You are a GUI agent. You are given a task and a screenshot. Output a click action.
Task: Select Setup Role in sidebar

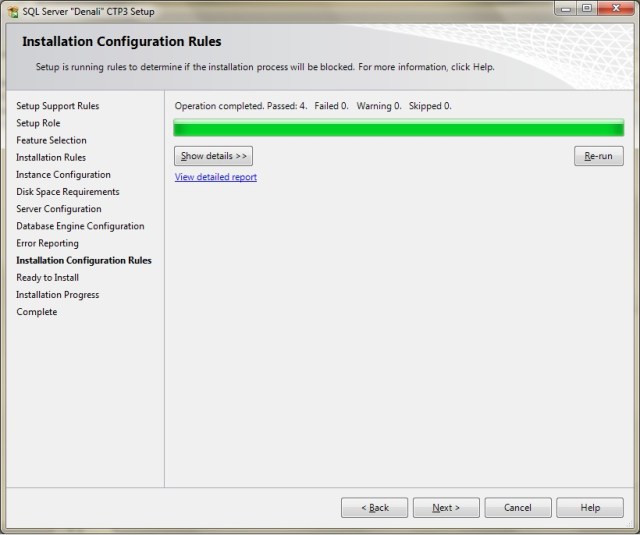pos(38,123)
